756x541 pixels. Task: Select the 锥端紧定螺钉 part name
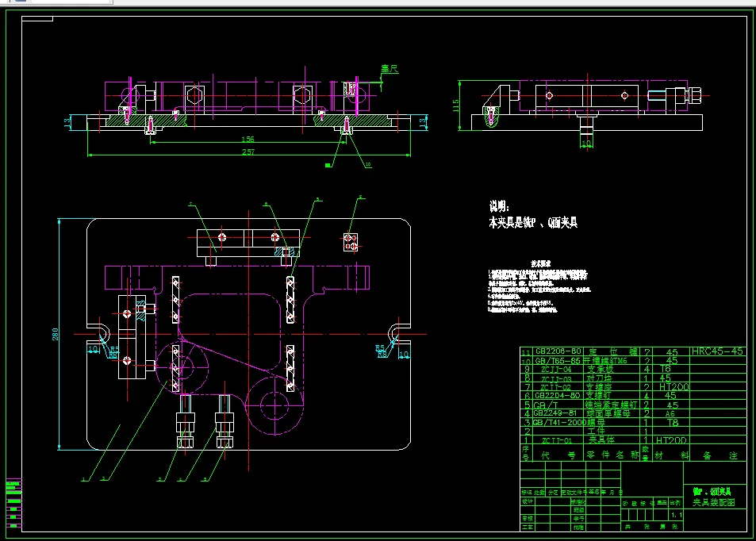click(x=611, y=405)
